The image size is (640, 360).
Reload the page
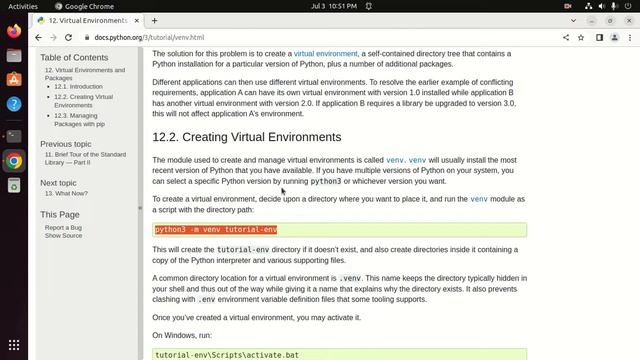tap(69, 38)
